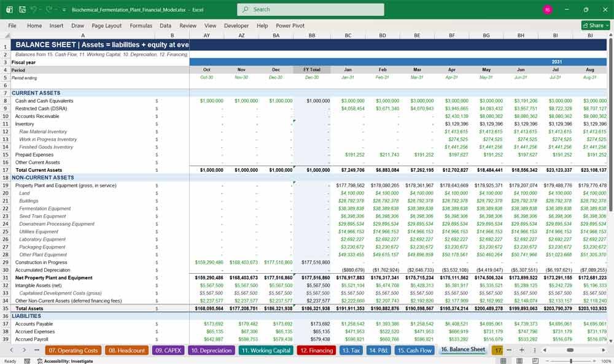
Task: Select column header AY
Action: coord(206,35)
